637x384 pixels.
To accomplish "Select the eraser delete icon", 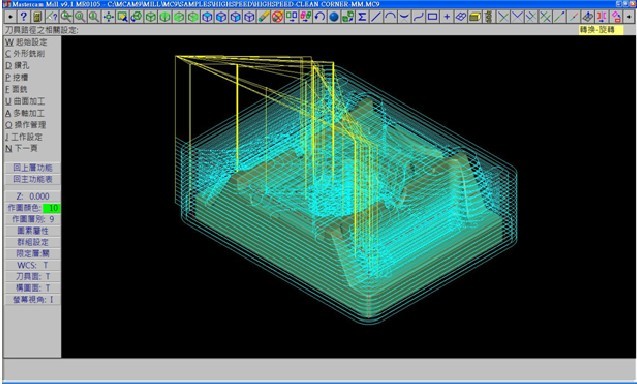I will [264, 17].
